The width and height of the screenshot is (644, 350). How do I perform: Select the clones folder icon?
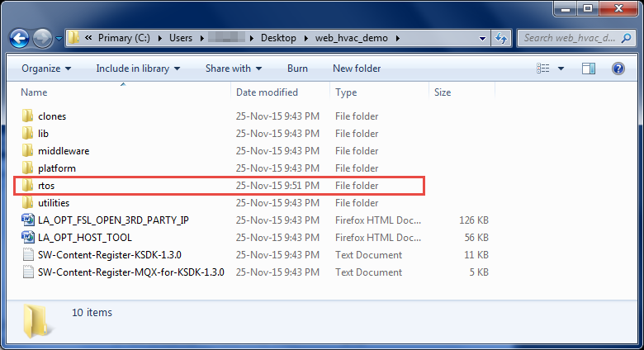pyautogui.click(x=27, y=116)
